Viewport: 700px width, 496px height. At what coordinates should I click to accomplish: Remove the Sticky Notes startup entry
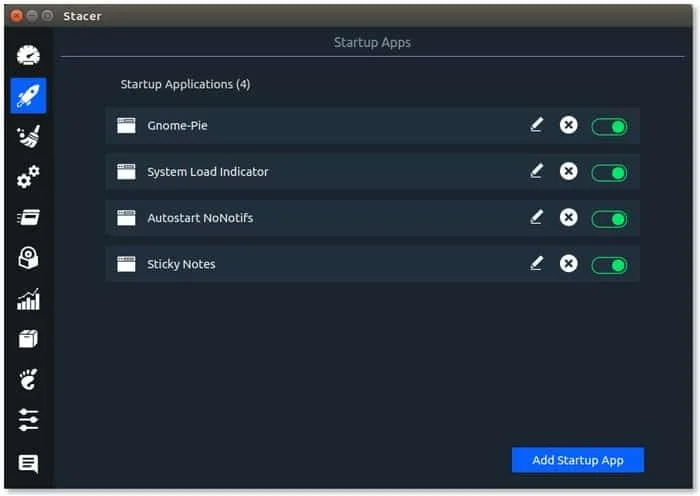pos(568,263)
